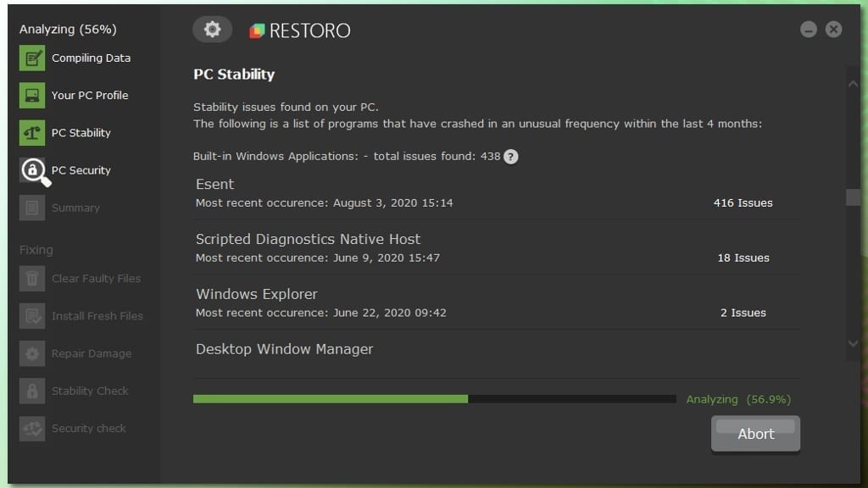
Task: Click the 2 Issues count
Action: (743, 313)
